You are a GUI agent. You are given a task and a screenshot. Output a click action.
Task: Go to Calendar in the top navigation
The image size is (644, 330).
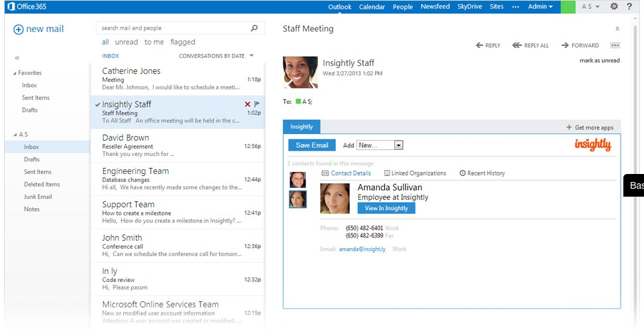(x=372, y=7)
